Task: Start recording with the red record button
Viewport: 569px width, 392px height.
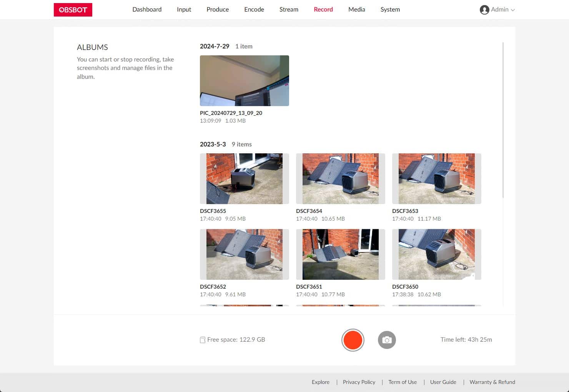Action: (x=353, y=340)
